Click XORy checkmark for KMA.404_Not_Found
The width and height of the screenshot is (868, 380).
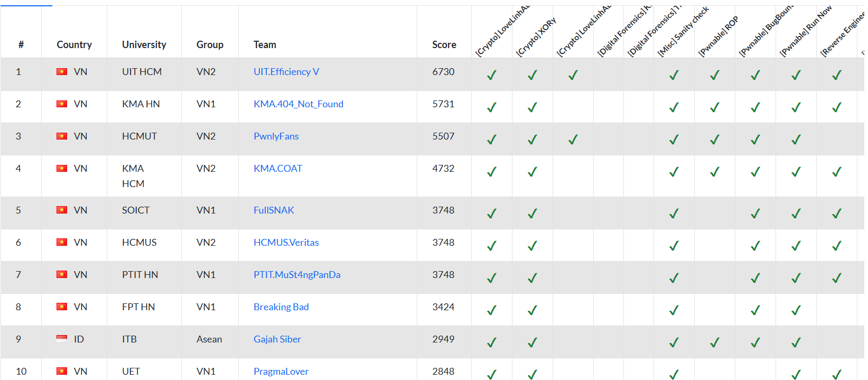[532, 107]
